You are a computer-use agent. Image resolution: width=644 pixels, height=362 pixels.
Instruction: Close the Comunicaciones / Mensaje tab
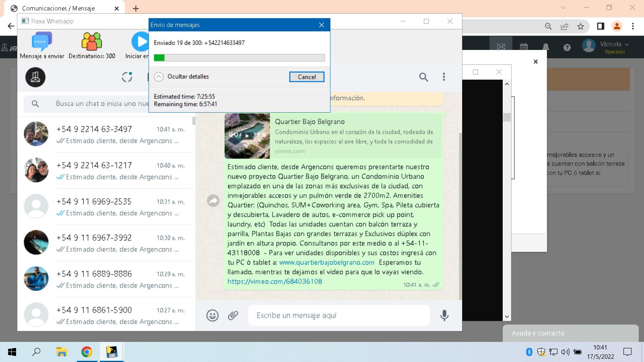[x=117, y=8]
